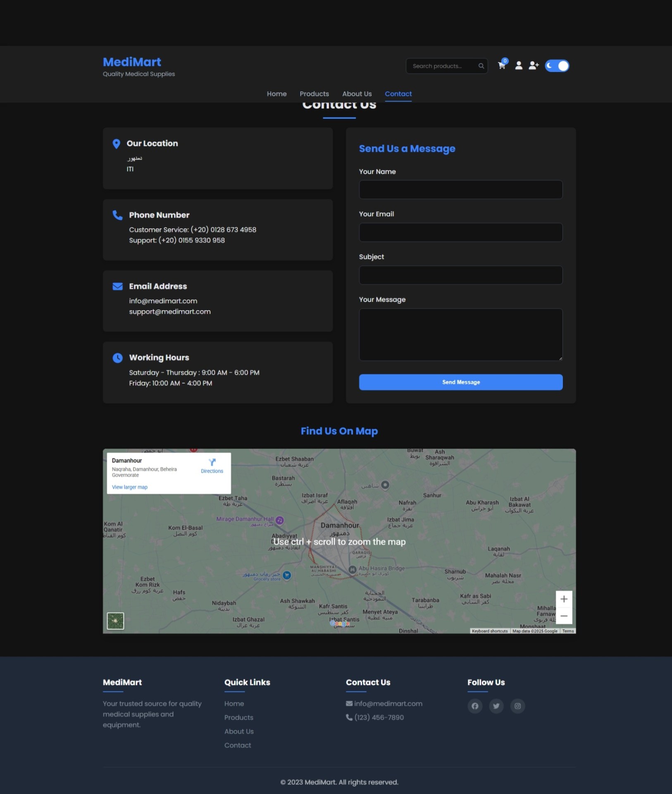Select Contact in the navigation bar

(398, 94)
